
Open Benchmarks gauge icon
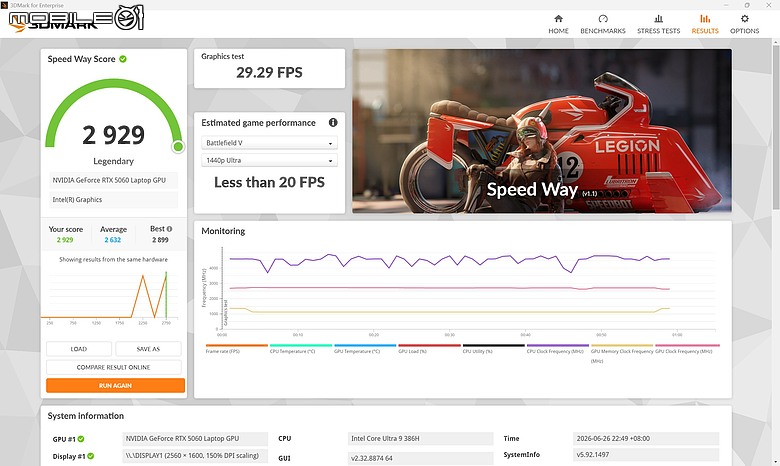[x=603, y=19]
